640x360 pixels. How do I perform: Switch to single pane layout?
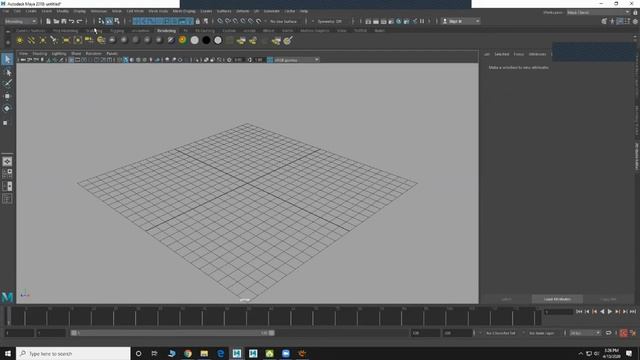(x=7, y=162)
